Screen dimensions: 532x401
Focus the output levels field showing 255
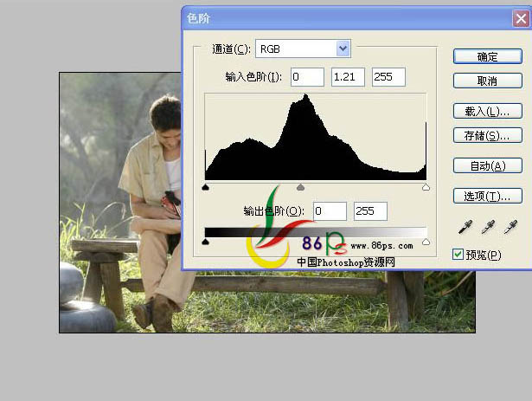coord(370,211)
